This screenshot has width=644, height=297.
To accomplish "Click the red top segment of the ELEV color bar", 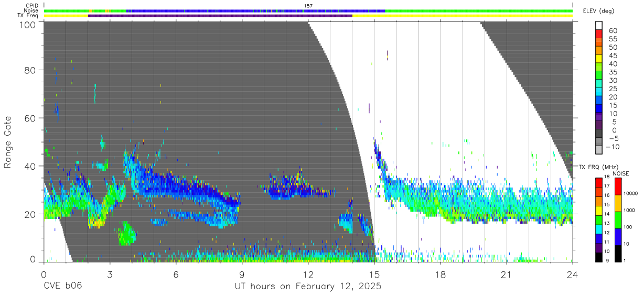I will tap(599, 34).
